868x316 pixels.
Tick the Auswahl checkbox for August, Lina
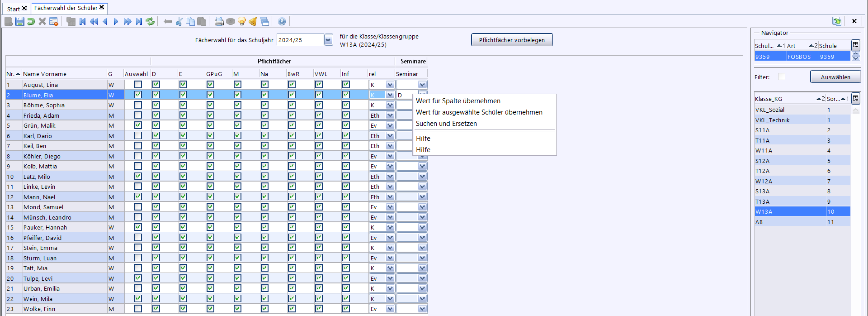(x=138, y=85)
